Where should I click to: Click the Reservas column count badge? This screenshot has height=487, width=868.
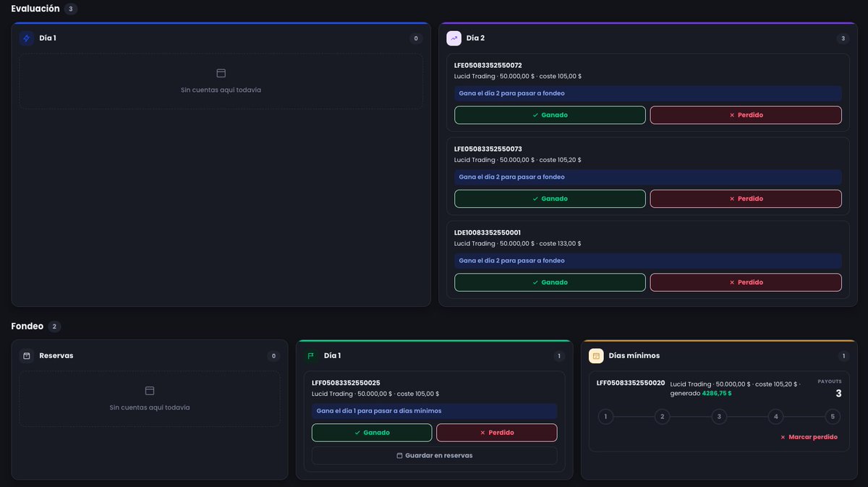(x=273, y=356)
